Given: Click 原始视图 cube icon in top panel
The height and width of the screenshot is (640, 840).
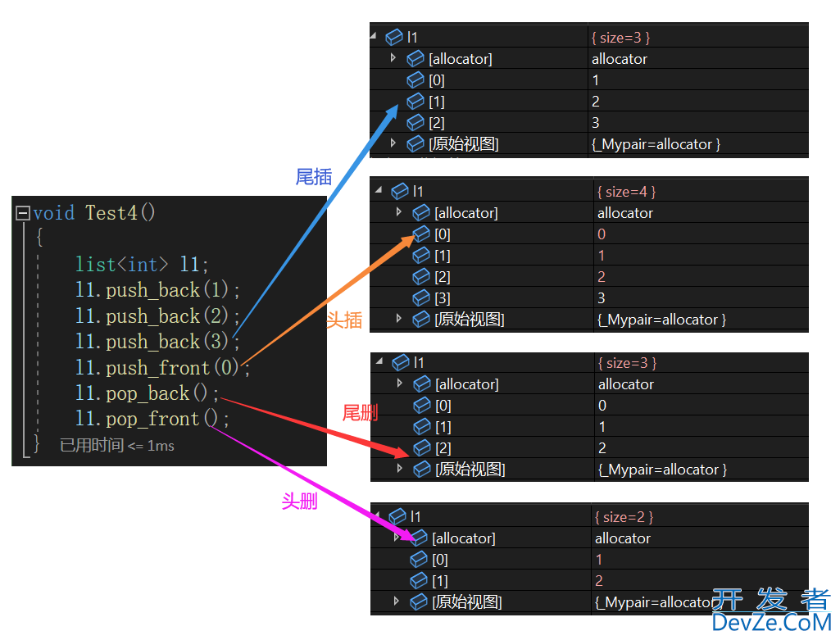Looking at the screenshot, I should [415, 144].
